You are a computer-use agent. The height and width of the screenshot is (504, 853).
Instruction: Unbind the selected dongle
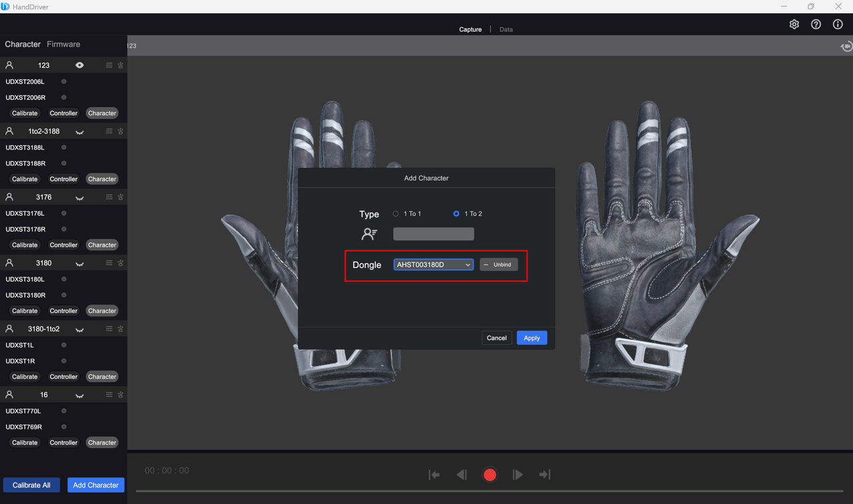coord(498,265)
